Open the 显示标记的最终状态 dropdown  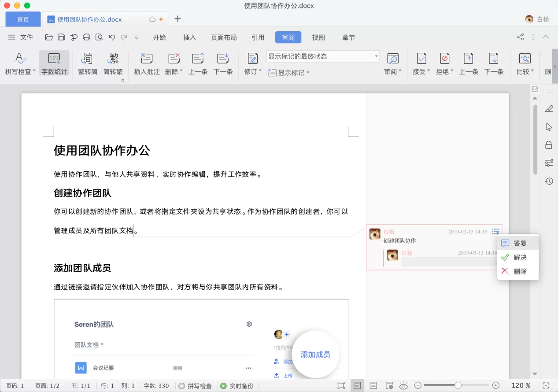(323, 56)
